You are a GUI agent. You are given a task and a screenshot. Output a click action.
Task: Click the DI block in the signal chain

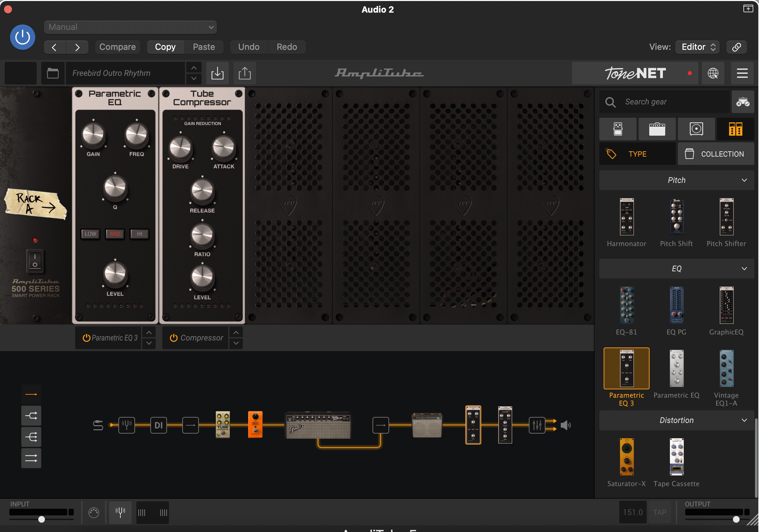(159, 425)
